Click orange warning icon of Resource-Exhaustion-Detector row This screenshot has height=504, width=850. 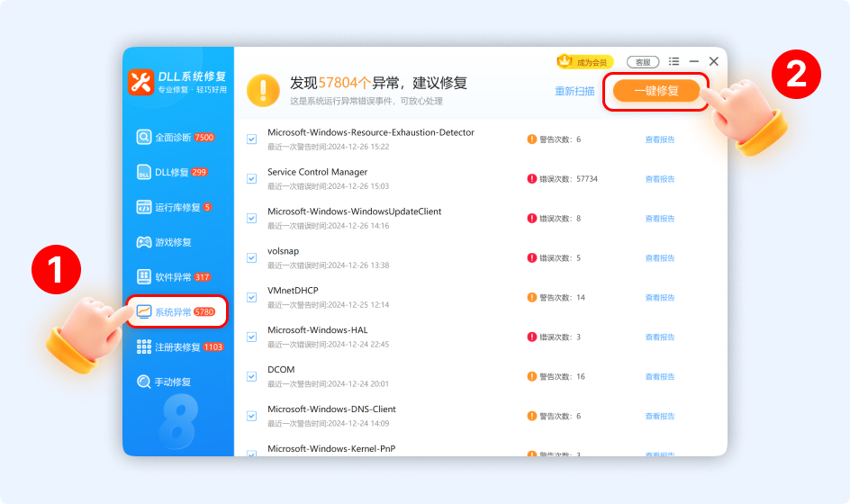pyautogui.click(x=532, y=139)
